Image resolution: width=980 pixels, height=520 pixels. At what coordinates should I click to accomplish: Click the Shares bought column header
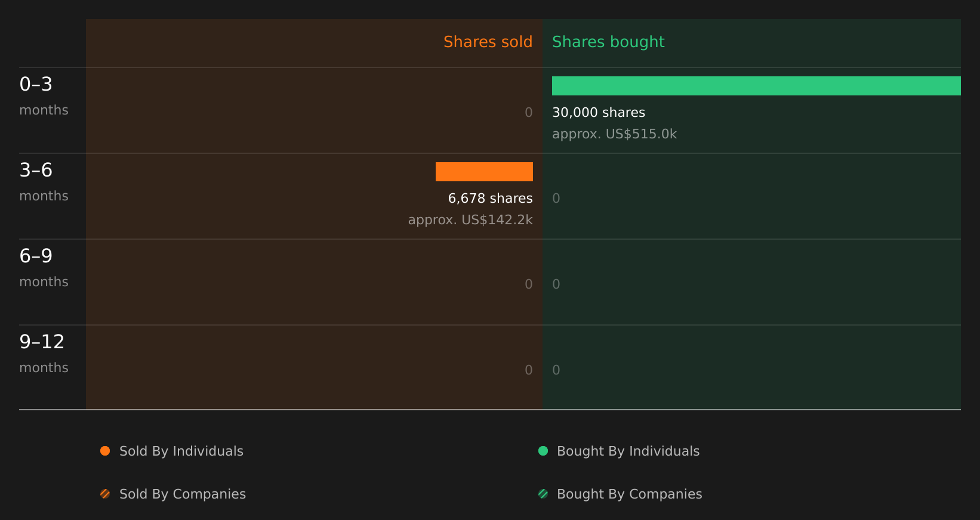pyautogui.click(x=608, y=42)
